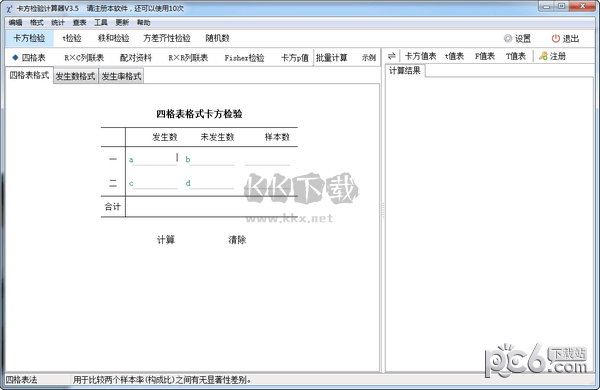Open the 编辑 menu

tap(15, 23)
